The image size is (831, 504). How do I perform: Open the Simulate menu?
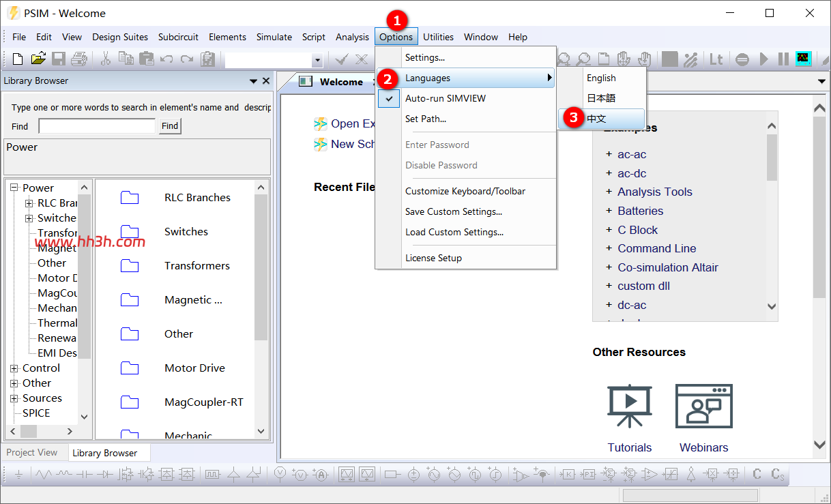274,37
